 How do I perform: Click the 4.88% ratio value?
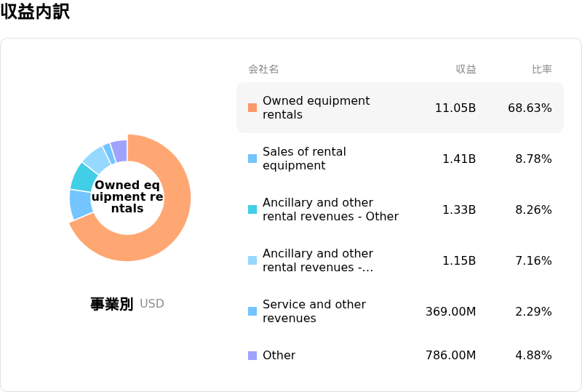(x=533, y=355)
